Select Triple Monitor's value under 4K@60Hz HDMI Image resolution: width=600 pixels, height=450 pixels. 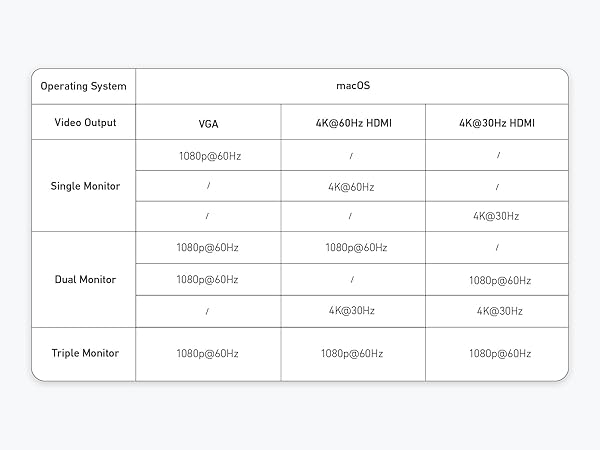point(351,353)
